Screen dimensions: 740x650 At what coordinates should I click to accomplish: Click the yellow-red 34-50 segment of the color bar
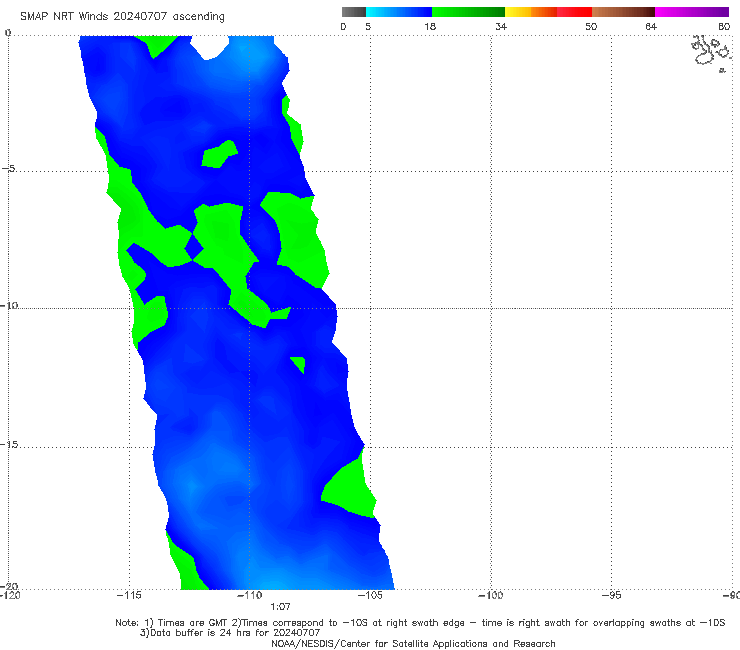click(548, 12)
